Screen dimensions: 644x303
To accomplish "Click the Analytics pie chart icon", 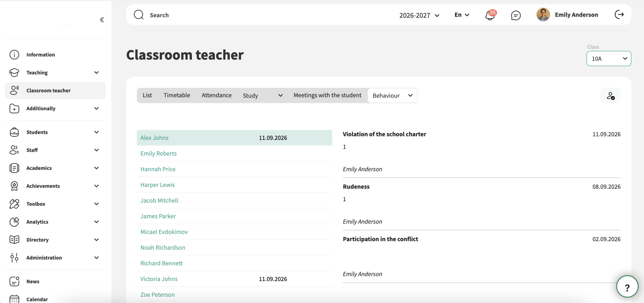I will [x=14, y=222].
